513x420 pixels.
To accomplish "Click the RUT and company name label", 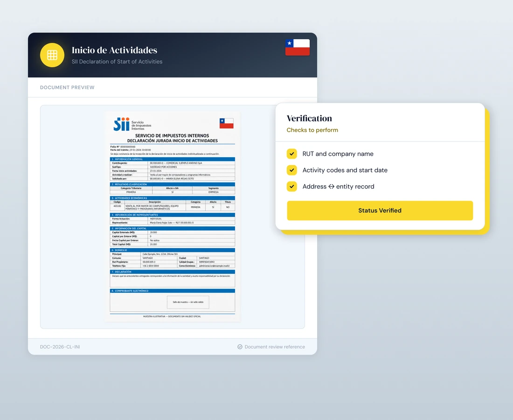I will coord(338,154).
